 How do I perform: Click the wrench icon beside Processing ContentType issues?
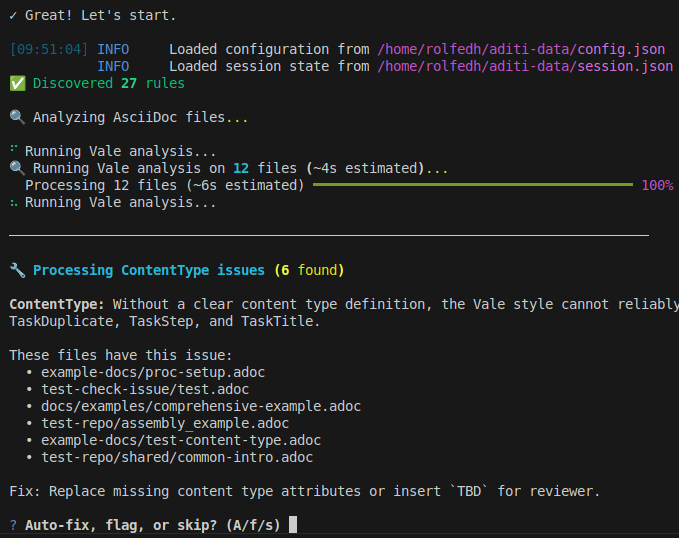click(17, 270)
